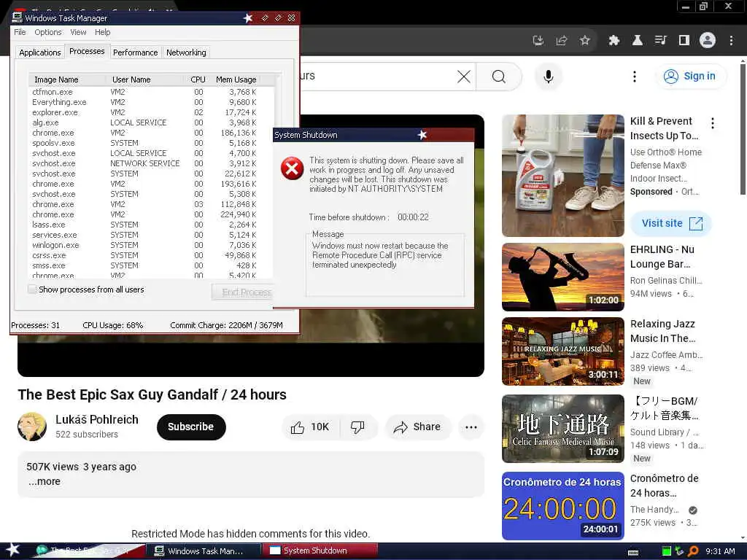Open Task Manager View menu
This screenshot has width=747, height=560.
[x=78, y=32]
